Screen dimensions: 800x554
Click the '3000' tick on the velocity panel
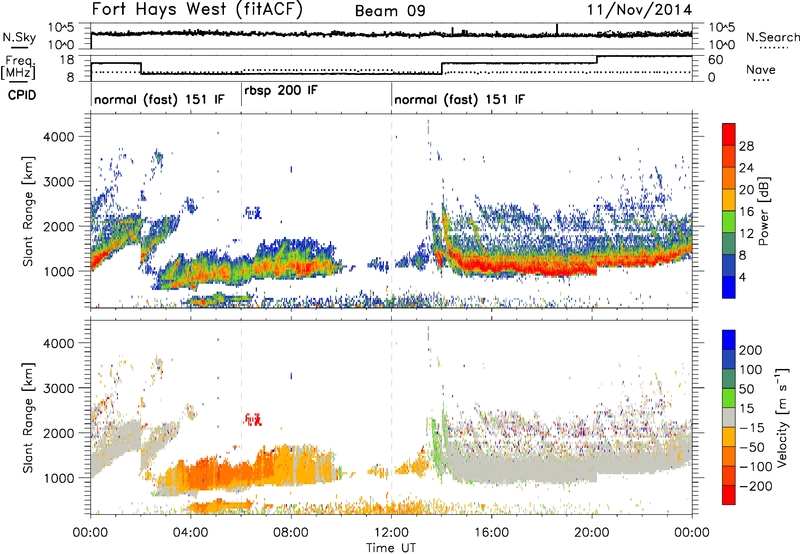[x=58, y=388]
